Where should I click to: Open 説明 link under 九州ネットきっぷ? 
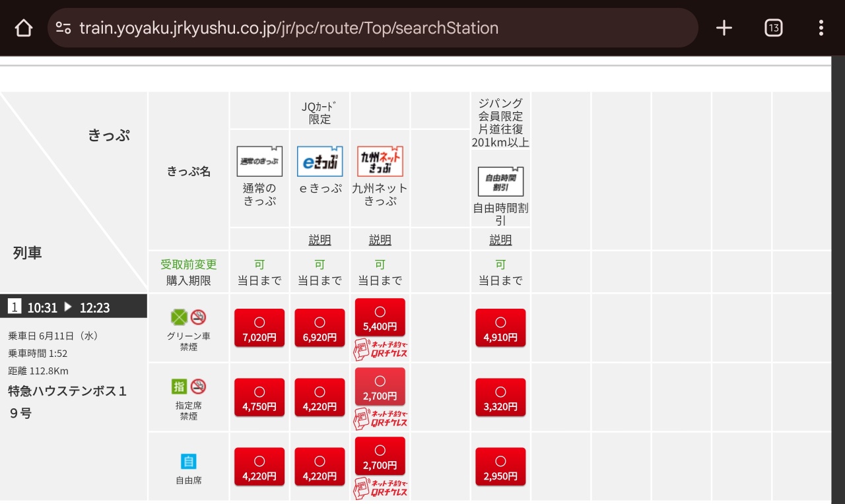tap(380, 240)
